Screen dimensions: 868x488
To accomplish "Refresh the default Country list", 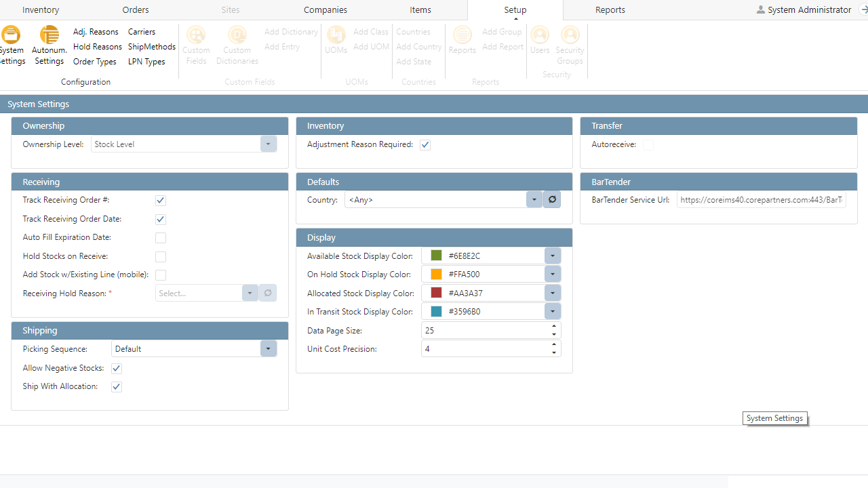I will pyautogui.click(x=552, y=200).
